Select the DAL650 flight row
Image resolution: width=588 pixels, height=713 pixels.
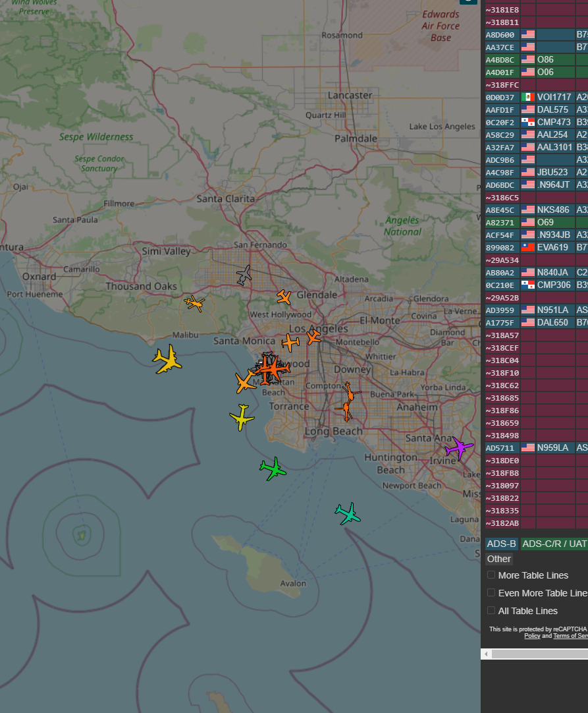pyautogui.click(x=536, y=322)
